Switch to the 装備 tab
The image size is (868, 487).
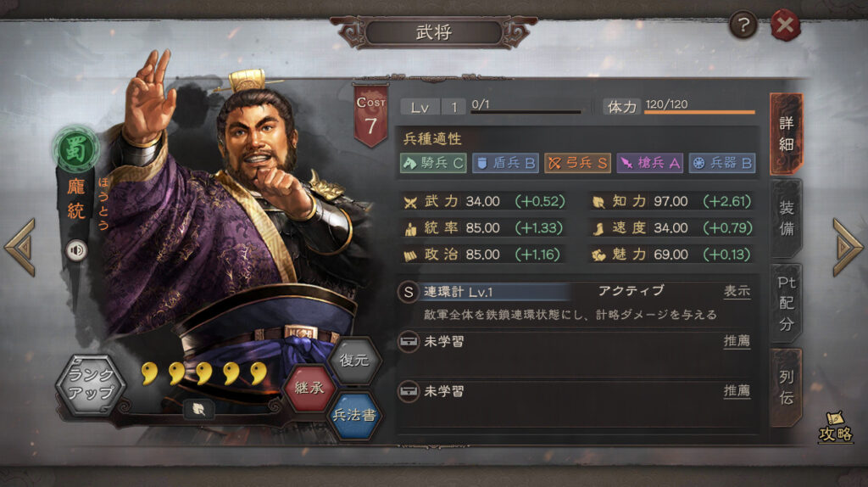(x=786, y=218)
